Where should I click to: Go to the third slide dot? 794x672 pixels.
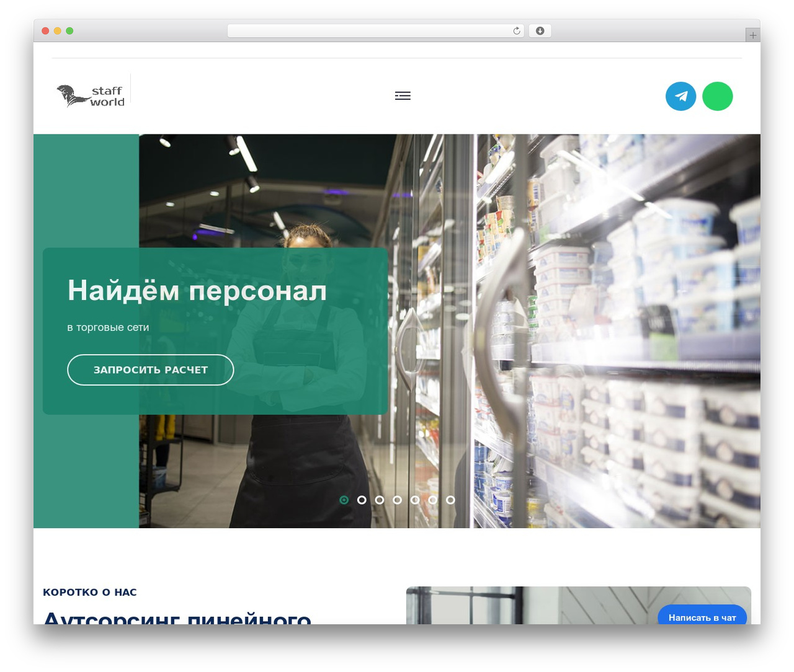pos(380,500)
